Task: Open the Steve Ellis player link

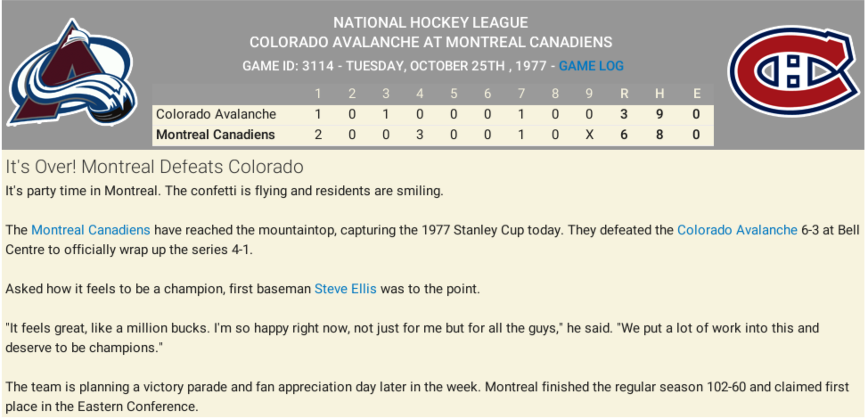Action: click(345, 289)
